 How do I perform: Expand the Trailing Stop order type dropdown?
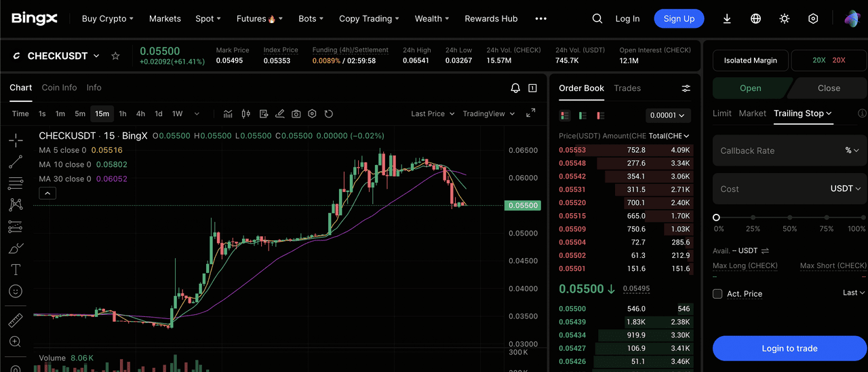pos(803,113)
